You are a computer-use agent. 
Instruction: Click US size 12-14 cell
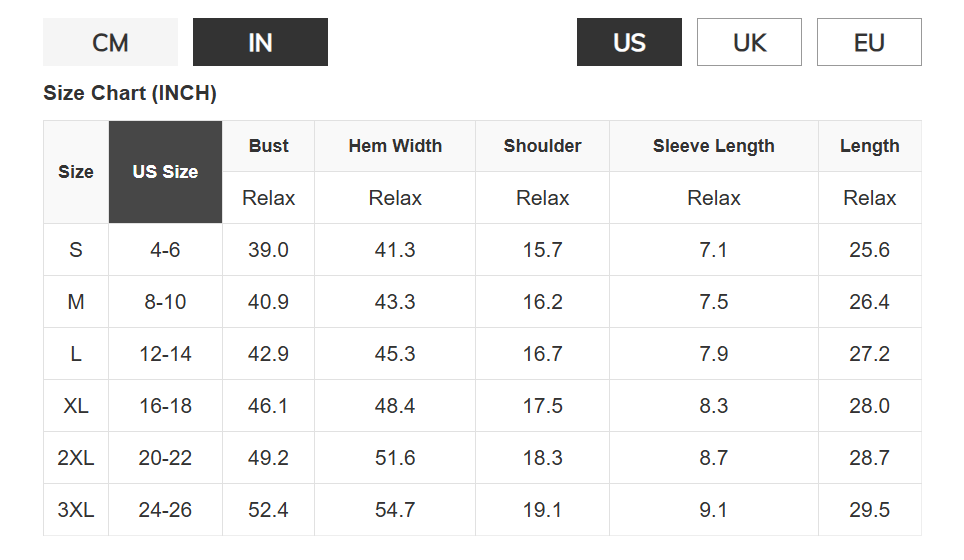(165, 354)
